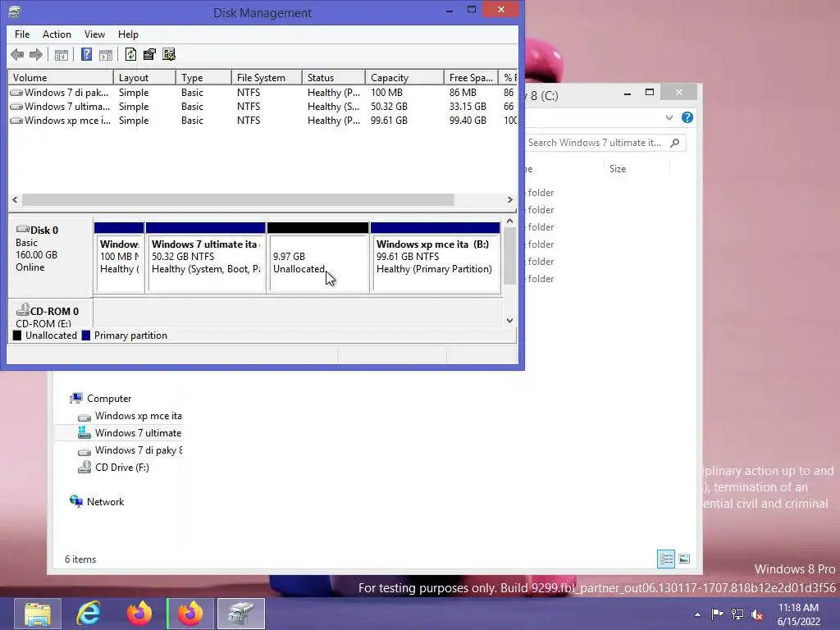This screenshot has height=630, width=840.
Task: Click the Refresh toolbar icon
Action: 130,54
